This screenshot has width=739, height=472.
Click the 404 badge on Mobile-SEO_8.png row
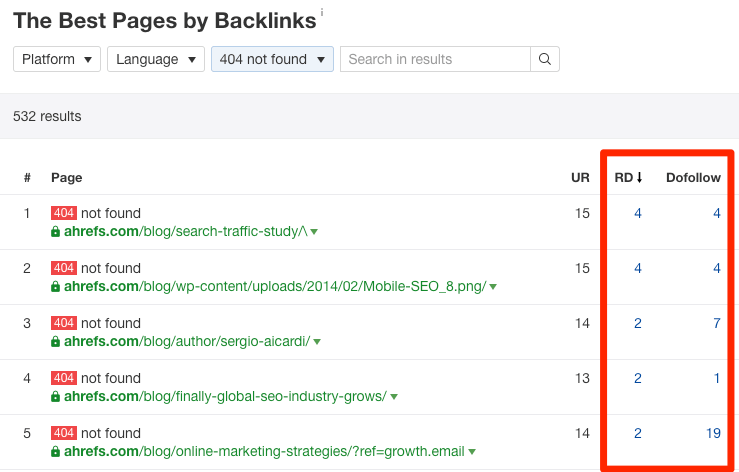[64, 268]
